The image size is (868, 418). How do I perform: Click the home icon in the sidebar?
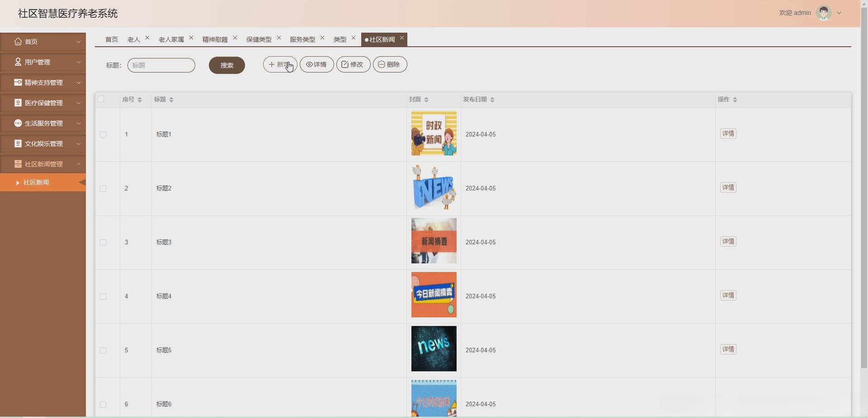coord(18,42)
